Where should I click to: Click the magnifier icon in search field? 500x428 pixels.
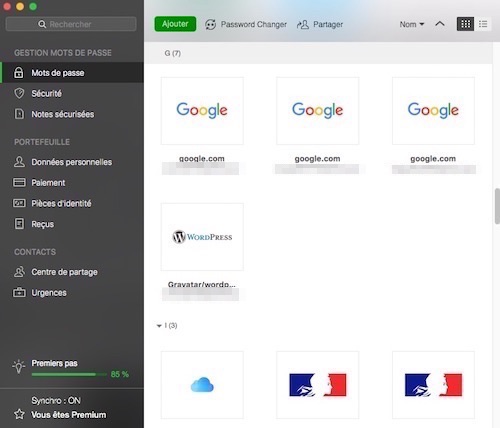click(x=42, y=24)
